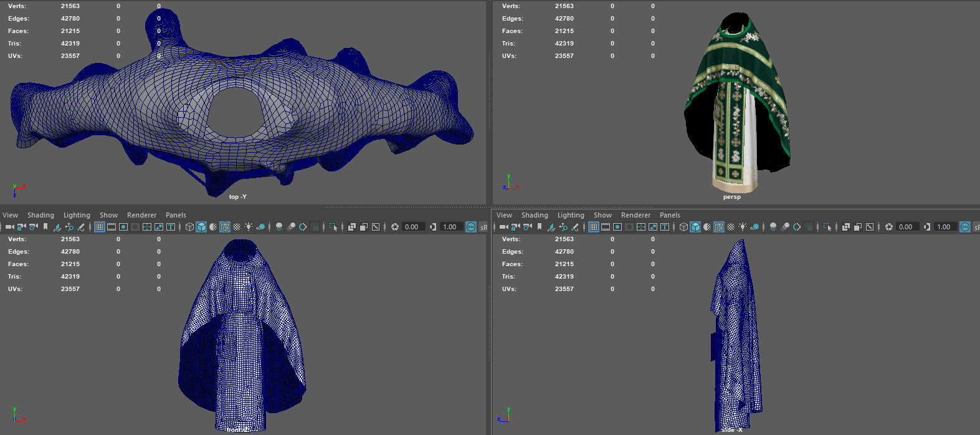Toggle Film Gate in front panel toolbar
Screen dimensions: 980x435
coord(112,227)
